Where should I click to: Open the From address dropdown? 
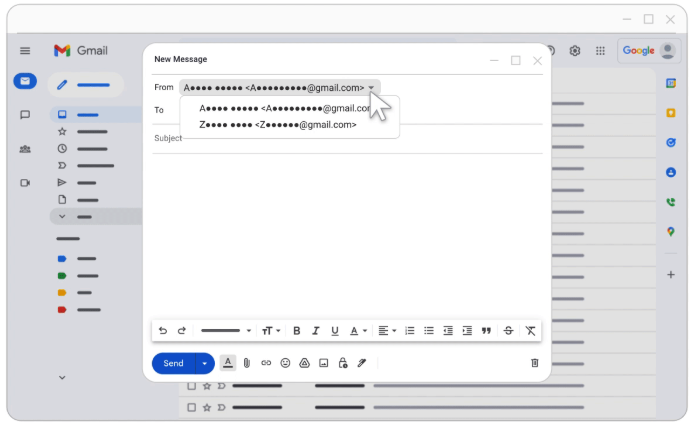point(280,87)
